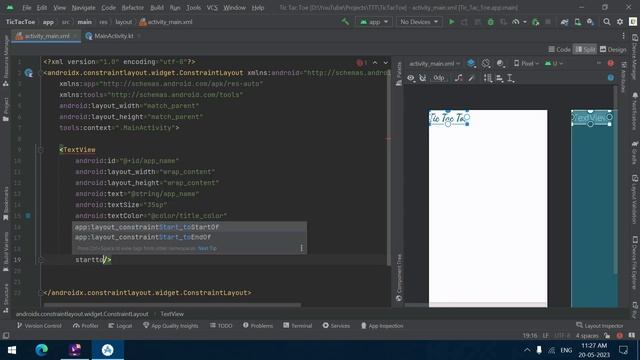
Task: Open IDE settings gear icon
Action: (620, 22)
